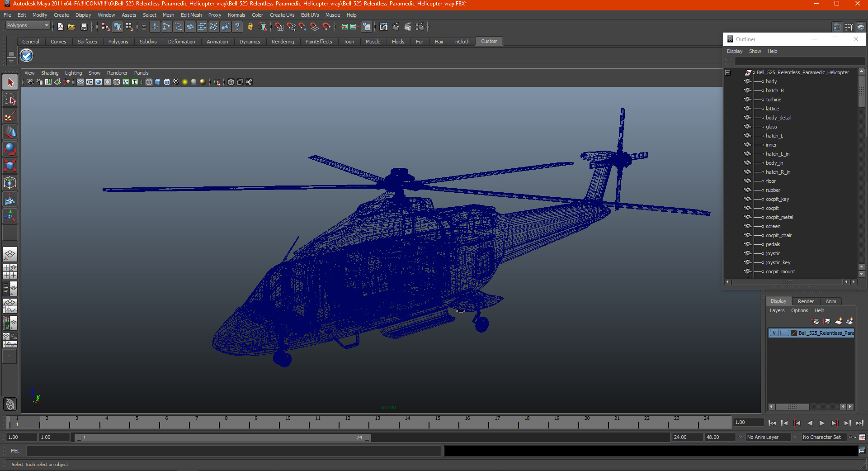Jump to end of playback range
Screen dimensions: 868x471
pyautogui.click(x=859, y=423)
